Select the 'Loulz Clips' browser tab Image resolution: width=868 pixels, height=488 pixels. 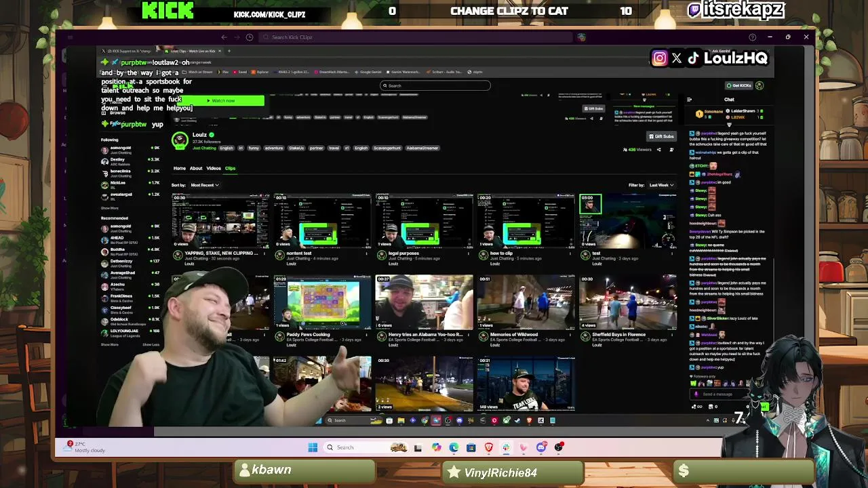click(x=192, y=51)
